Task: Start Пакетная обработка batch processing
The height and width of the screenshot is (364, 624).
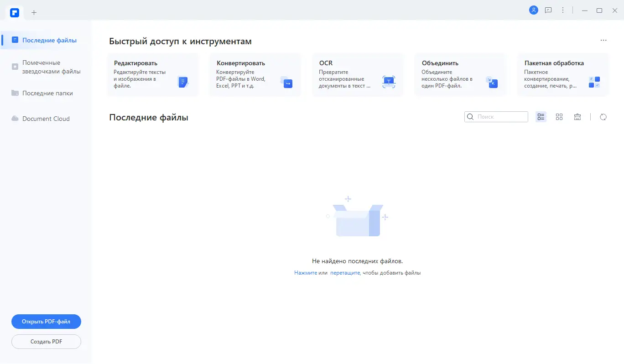Action: coord(562,75)
